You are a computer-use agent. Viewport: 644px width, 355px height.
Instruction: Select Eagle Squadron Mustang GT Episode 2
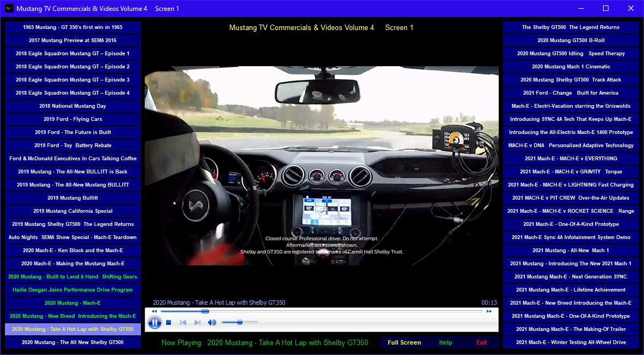(x=73, y=67)
